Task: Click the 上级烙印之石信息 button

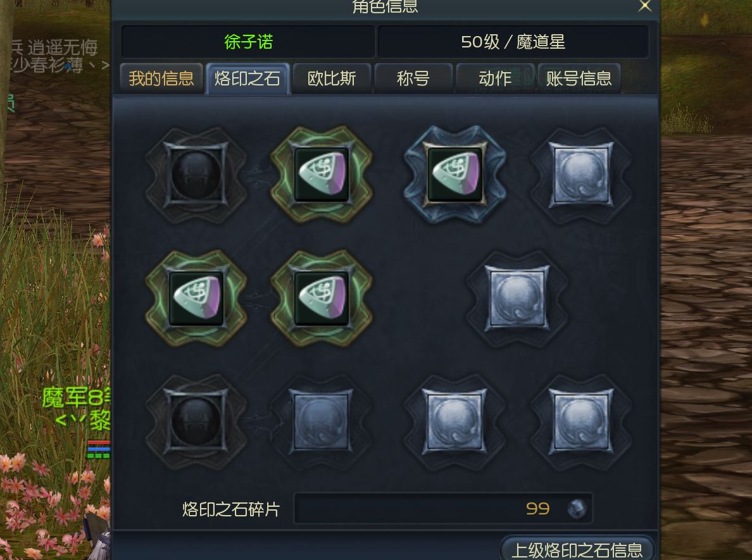Action: pyautogui.click(x=577, y=549)
